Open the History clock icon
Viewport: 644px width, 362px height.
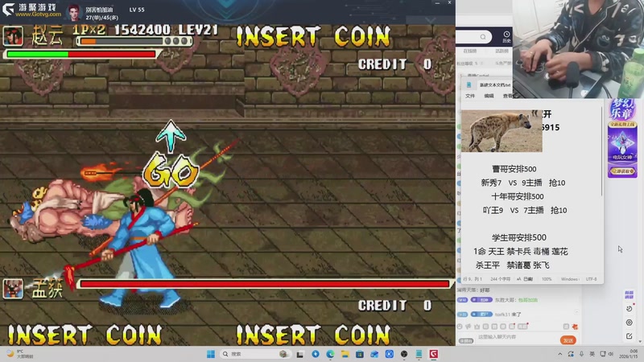coord(506,36)
